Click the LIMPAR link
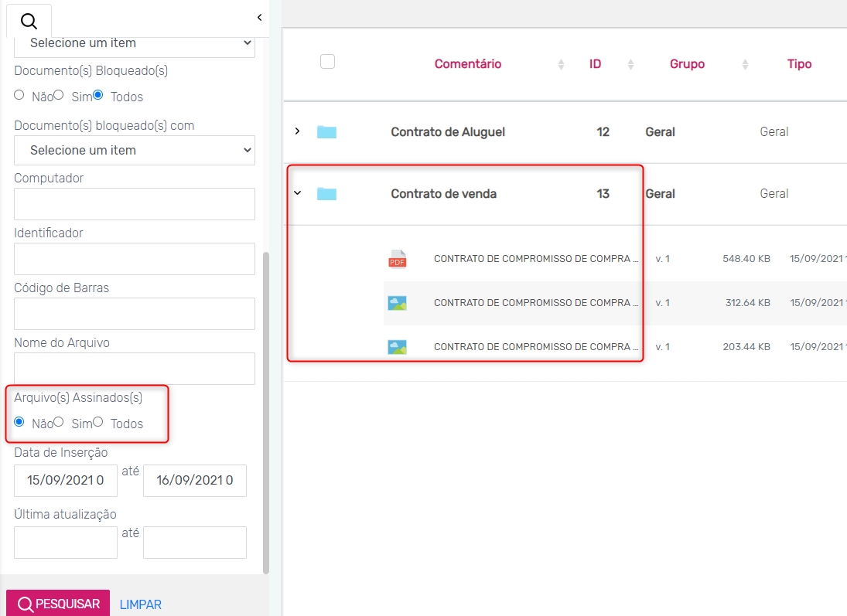The image size is (847, 616). tap(141, 604)
